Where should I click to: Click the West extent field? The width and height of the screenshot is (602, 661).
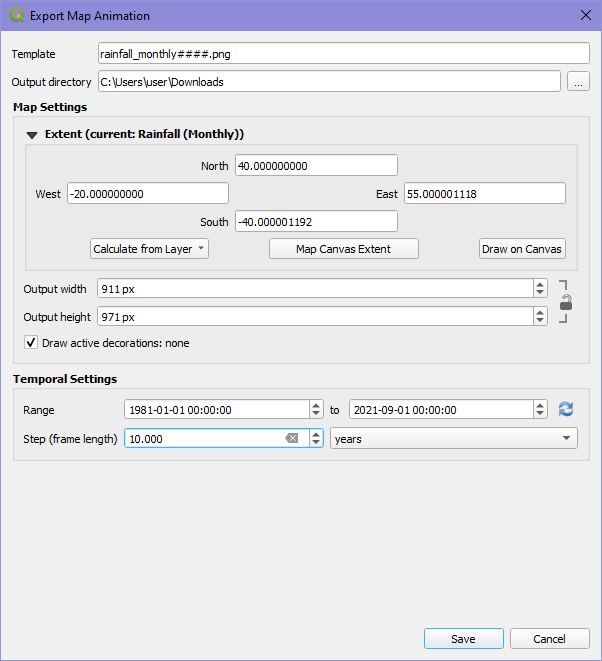(x=148, y=193)
